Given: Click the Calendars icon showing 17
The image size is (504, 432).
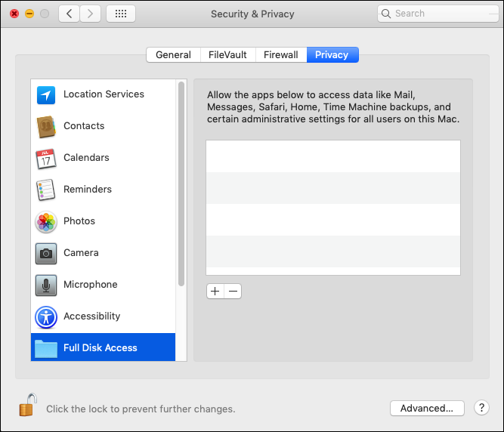Looking at the screenshot, I should 45,159.
